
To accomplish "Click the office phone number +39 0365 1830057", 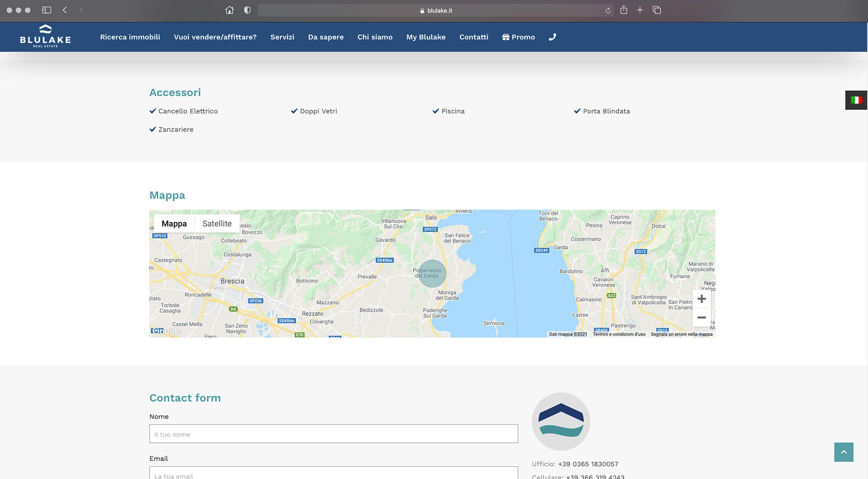I will [x=588, y=464].
